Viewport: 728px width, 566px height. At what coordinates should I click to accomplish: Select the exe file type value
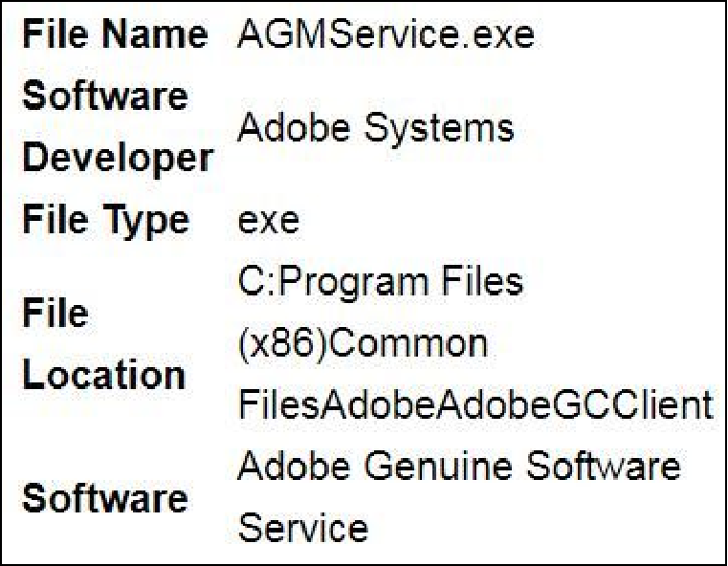pos(269,221)
